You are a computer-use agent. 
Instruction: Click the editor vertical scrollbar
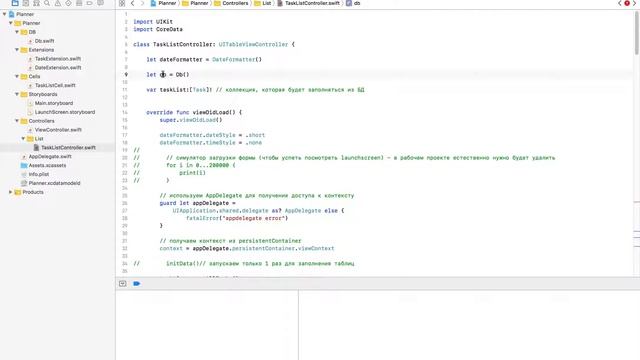tap(637, 33)
